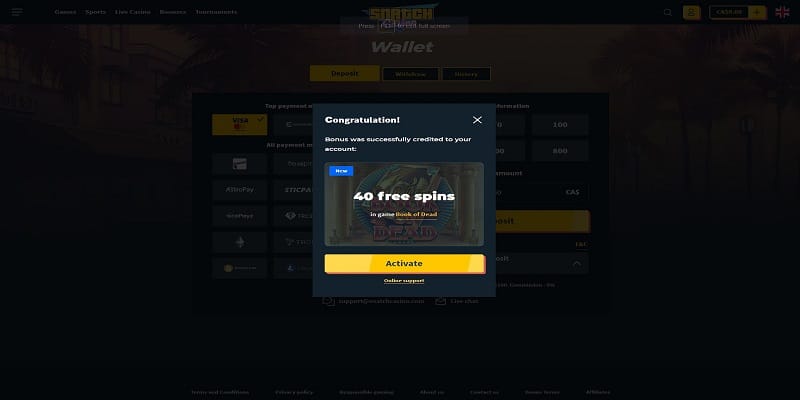This screenshot has width=800, height=400.
Task: Open the Live Casino menu item
Action: [133, 12]
